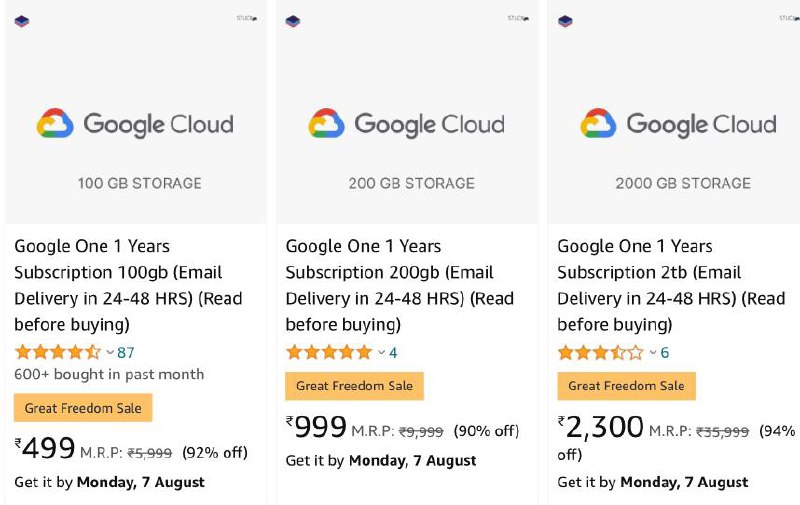Click Great Freedom Sale badge on 2tb item

[x=627, y=386]
